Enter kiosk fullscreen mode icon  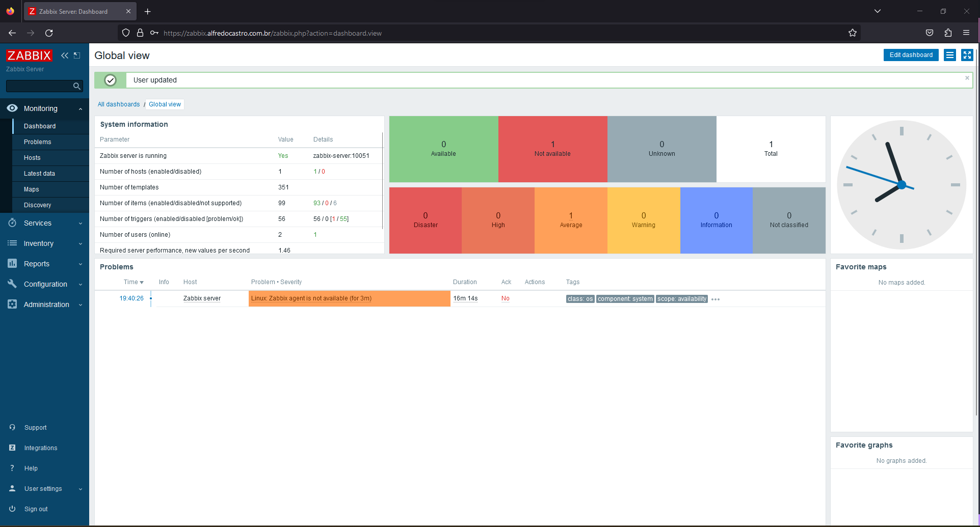click(x=967, y=55)
